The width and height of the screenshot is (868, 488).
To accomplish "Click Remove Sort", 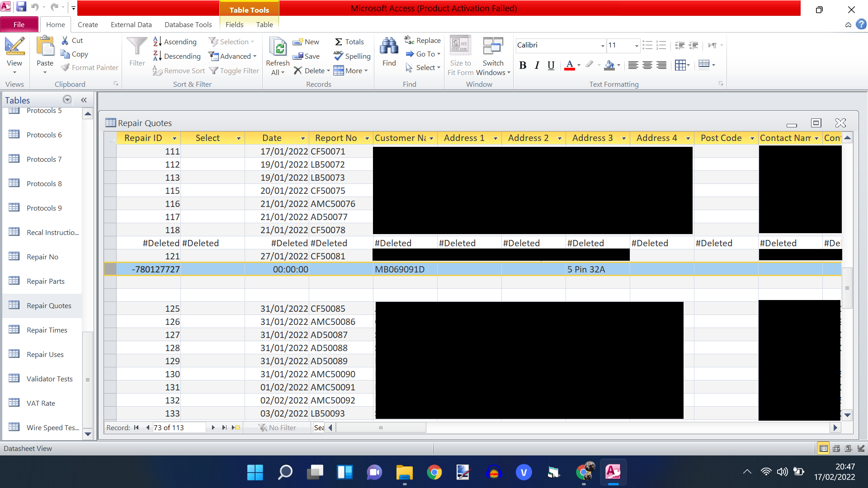I will (x=179, y=70).
